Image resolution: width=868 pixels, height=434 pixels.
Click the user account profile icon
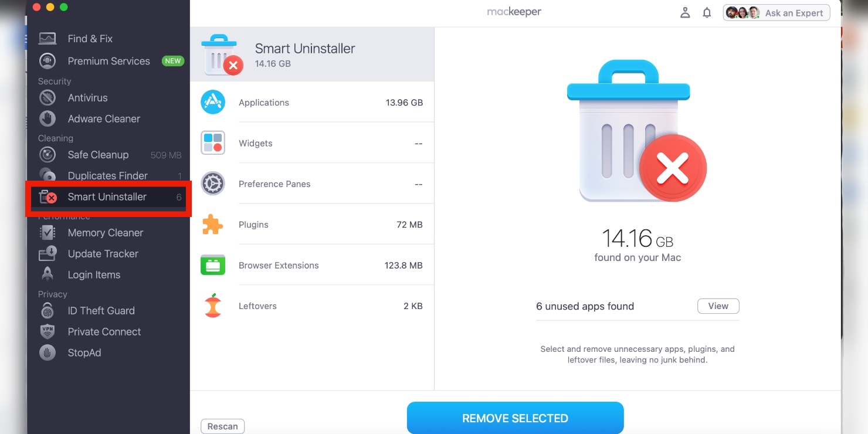(684, 13)
